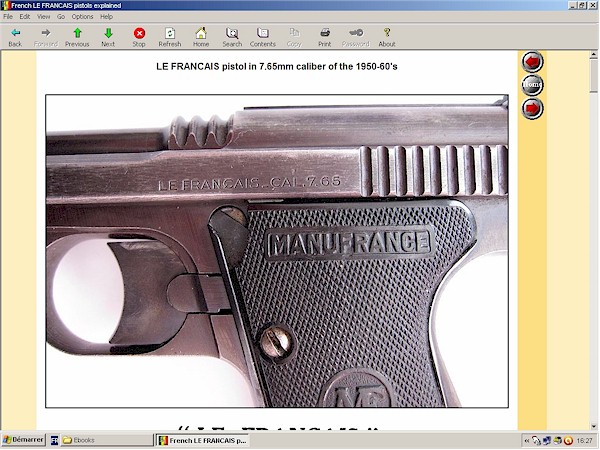
Task: Click the multicolor disc tray icon
Action: (x=558, y=440)
